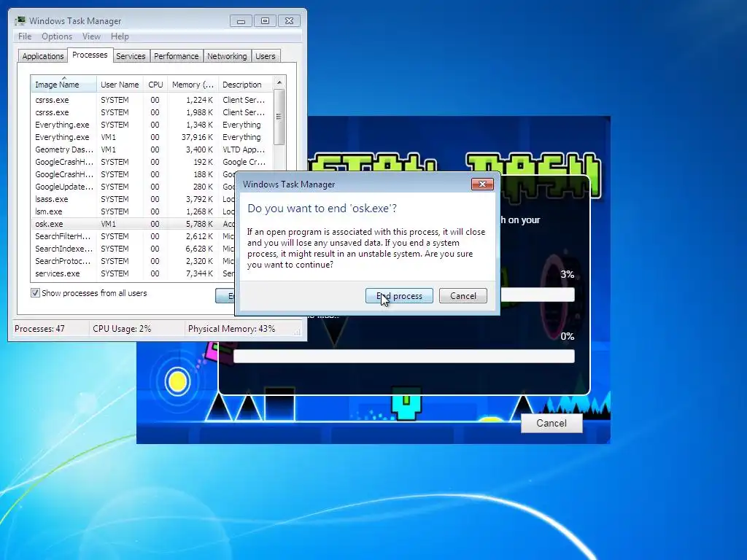
Task: Confirm with the End process button
Action: coord(399,296)
